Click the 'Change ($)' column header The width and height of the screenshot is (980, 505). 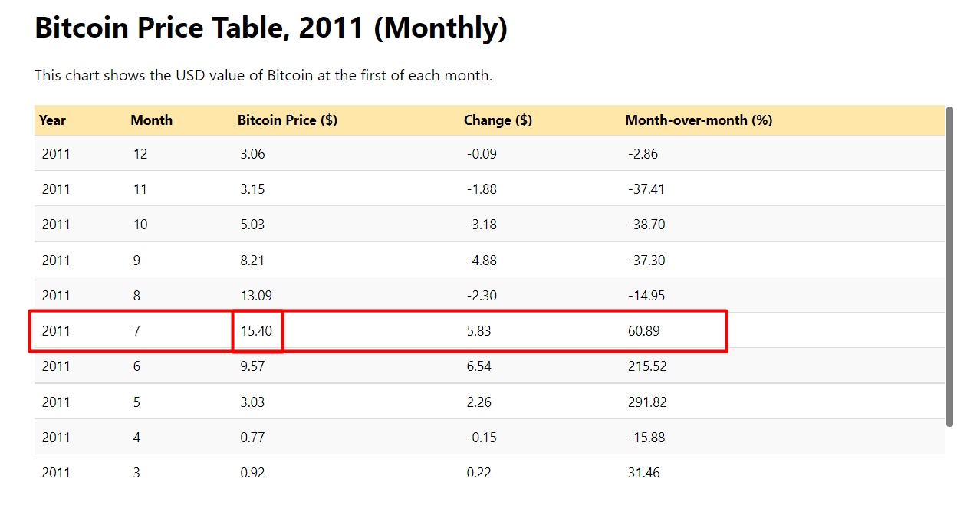pos(498,120)
